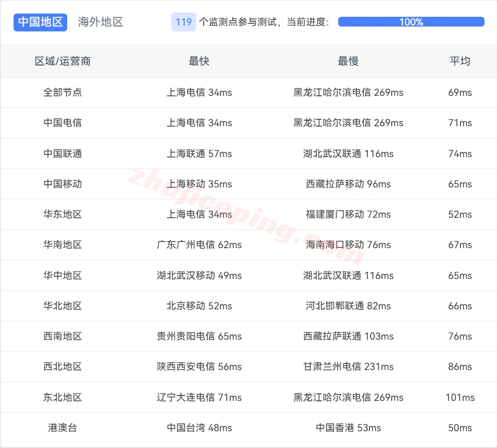Click 广东广州电信 62ms cell
The width and height of the screenshot is (497, 448).
pyautogui.click(x=199, y=245)
